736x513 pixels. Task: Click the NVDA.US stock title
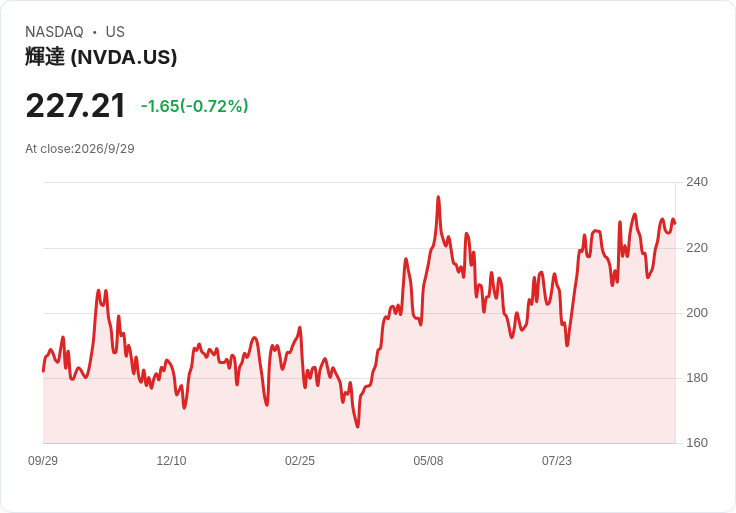coord(101,57)
